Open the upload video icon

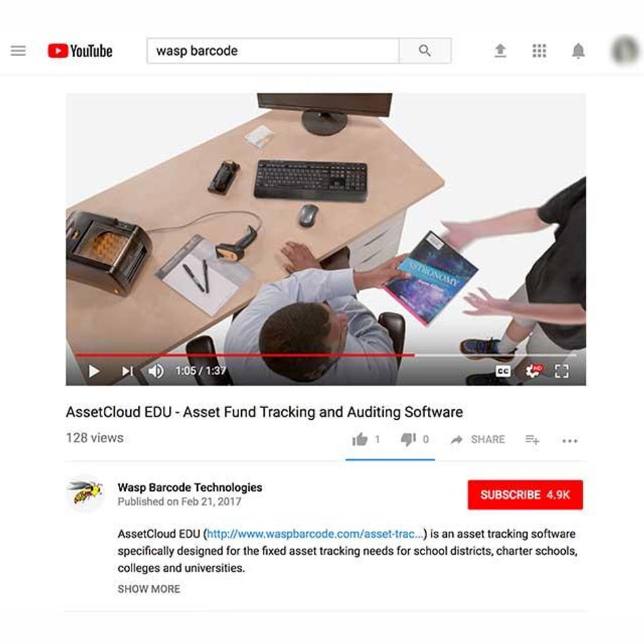(x=500, y=51)
